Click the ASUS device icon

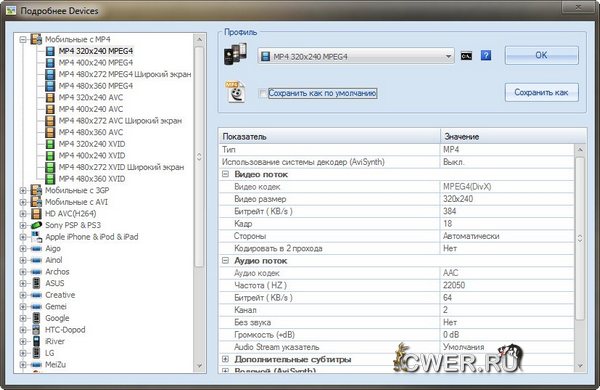pos(36,283)
